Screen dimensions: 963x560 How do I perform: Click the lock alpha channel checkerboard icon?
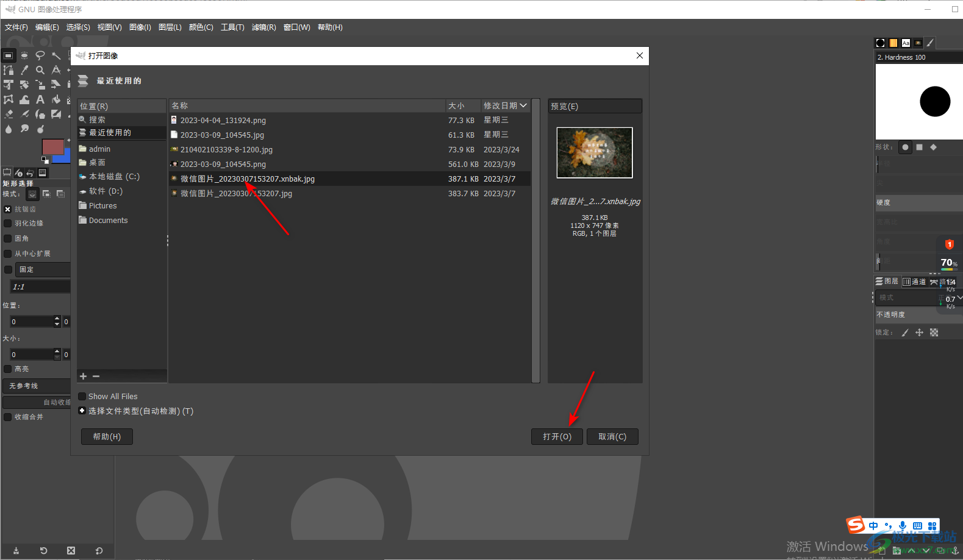934,332
